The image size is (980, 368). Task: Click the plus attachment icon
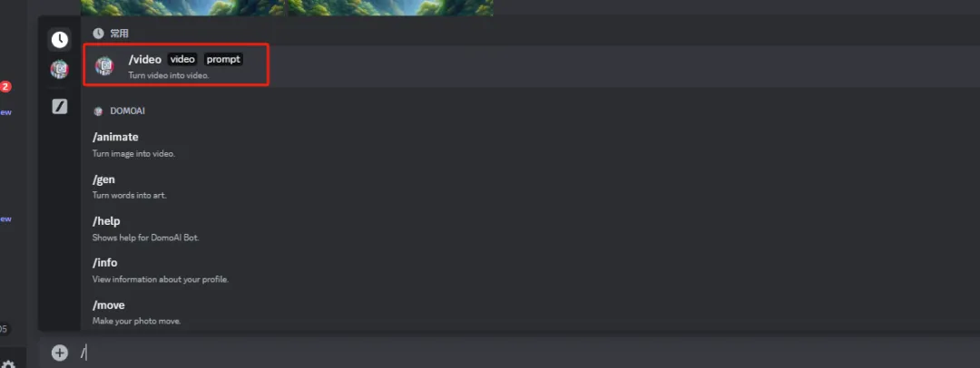(59, 353)
